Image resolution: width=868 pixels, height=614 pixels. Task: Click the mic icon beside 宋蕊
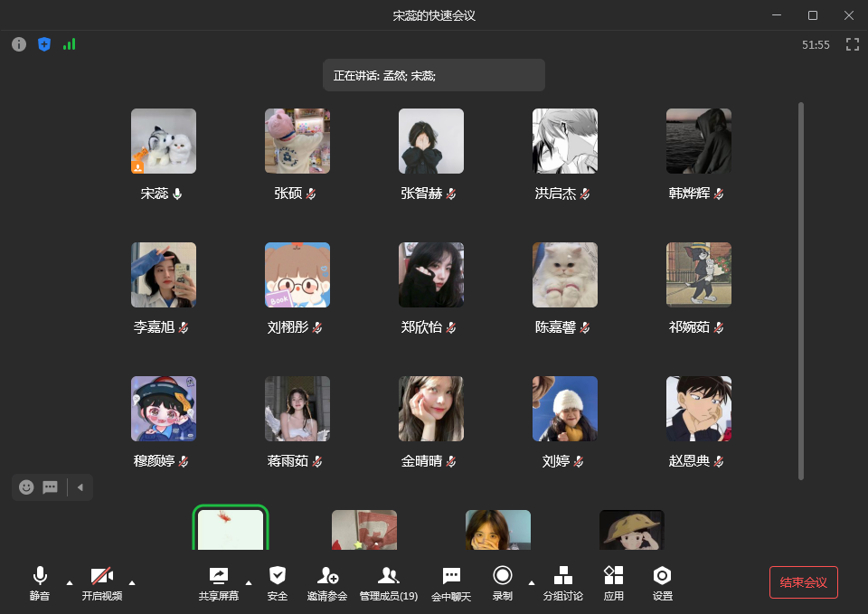[177, 194]
